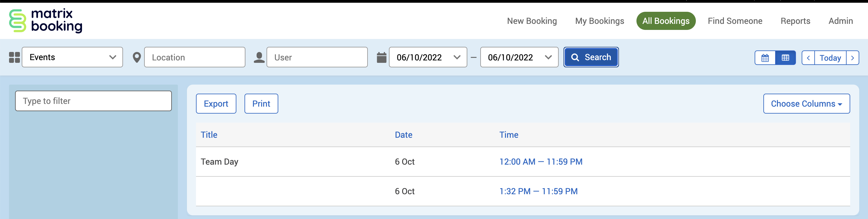Image resolution: width=868 pixels, height=219 pixels.
Task: Open the Choose Columns menu
Action: point(806,104)
